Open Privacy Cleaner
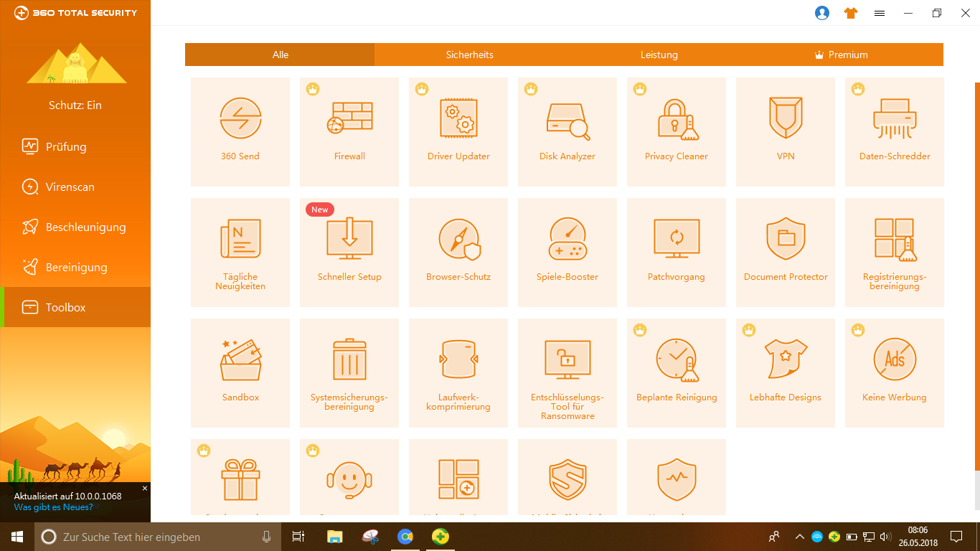Screen dimensions: 980x551 point(677,132)
